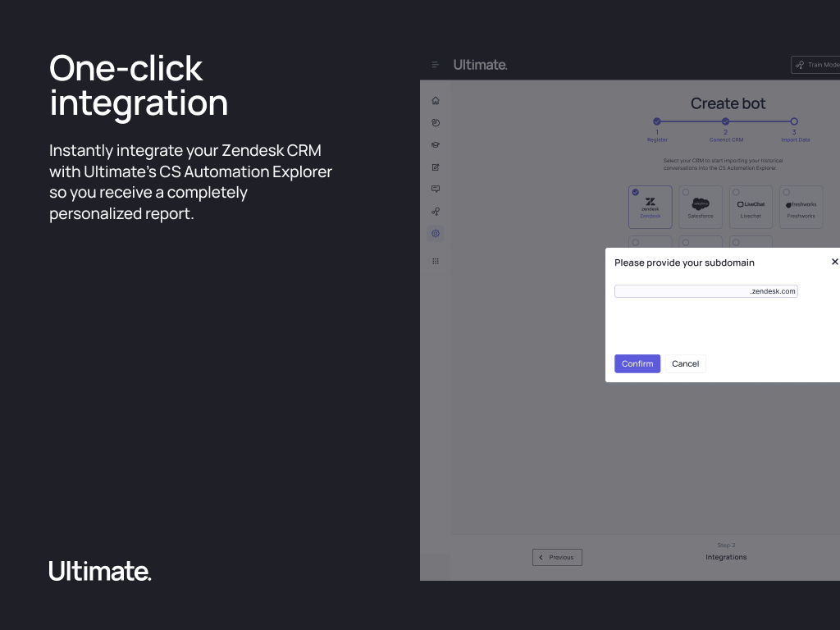Click step 1 Register in the progress stepper
Viewport: 840px width, 630px height.
[x=657, y=121]
